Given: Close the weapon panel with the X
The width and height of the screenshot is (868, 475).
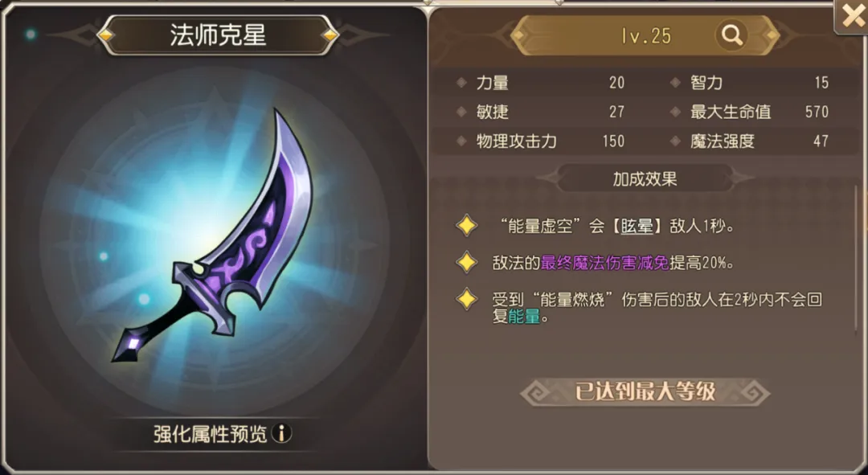Looking at the screenshot, I should click(851, 16).
